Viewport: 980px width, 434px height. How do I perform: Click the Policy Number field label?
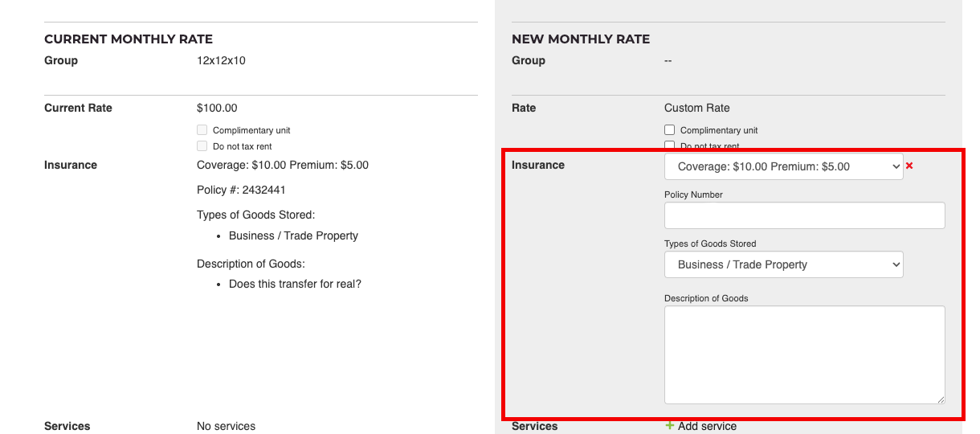coord(693,194)
